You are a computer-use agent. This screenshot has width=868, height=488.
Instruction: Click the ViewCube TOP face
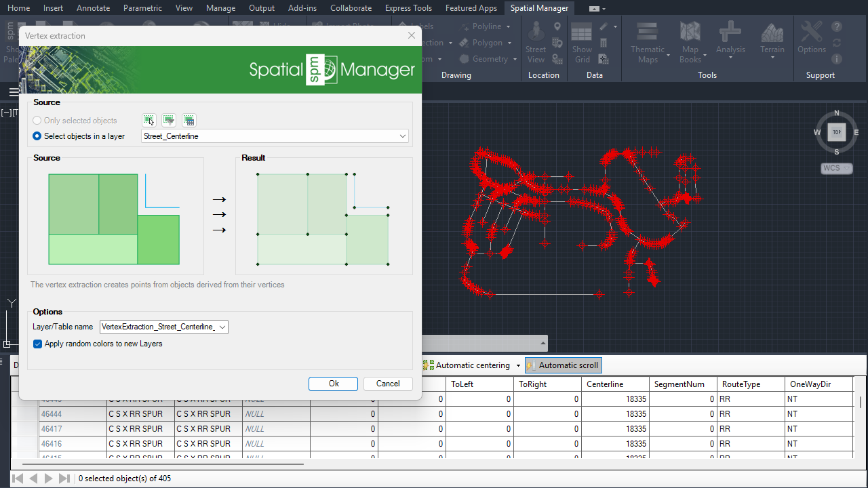837,132
